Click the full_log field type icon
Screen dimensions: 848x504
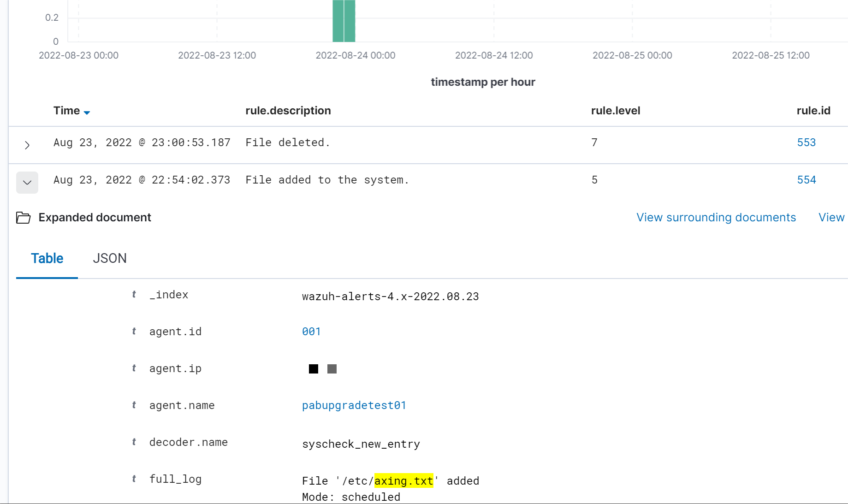(x=134, y=479)
